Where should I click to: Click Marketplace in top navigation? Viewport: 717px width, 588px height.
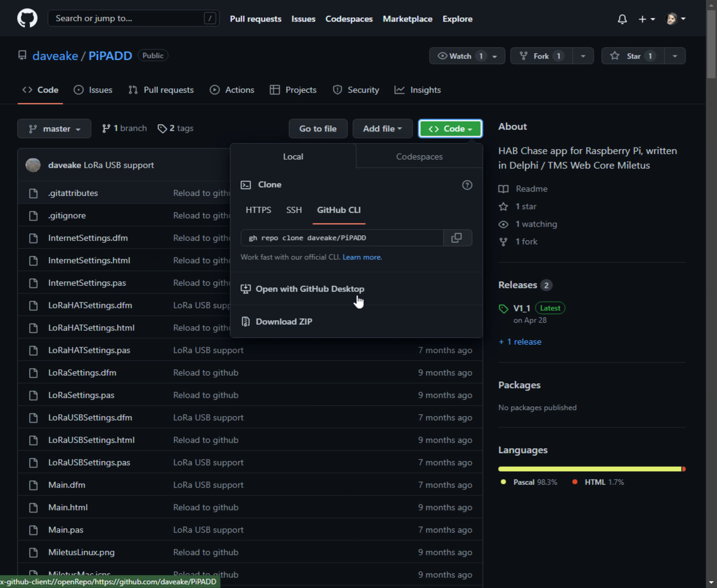coord(408,19)
